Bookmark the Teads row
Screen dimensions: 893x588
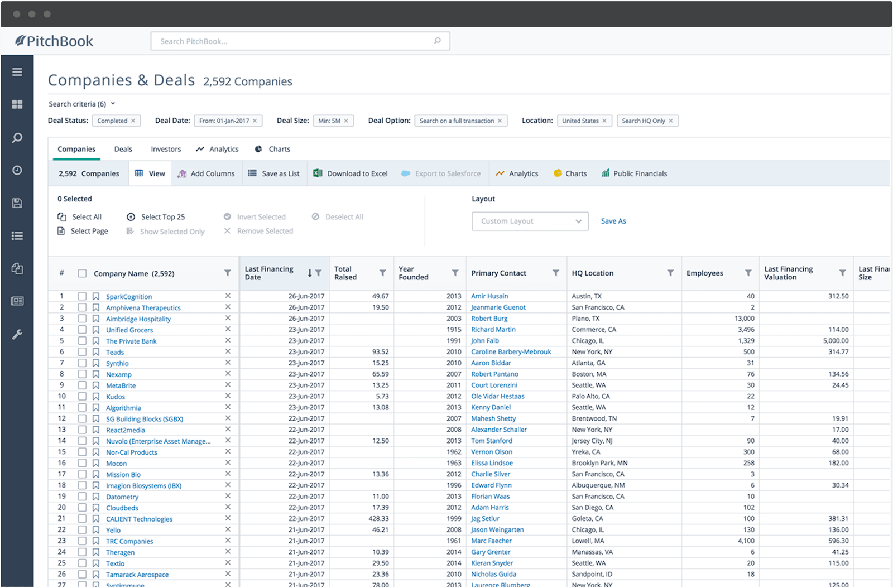96,352
